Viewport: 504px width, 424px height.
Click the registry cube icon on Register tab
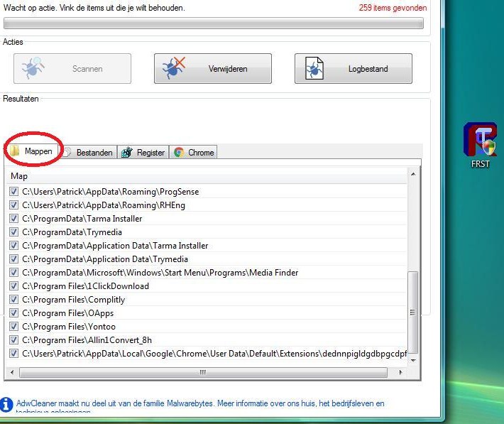coord(126,152)
